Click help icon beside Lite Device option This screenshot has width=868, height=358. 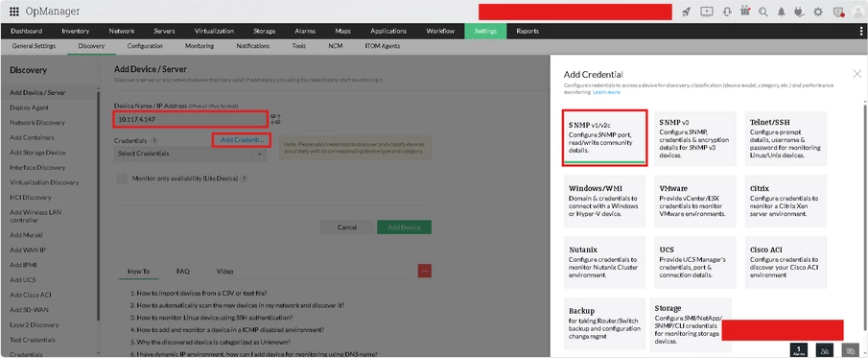tap(244, 179)
